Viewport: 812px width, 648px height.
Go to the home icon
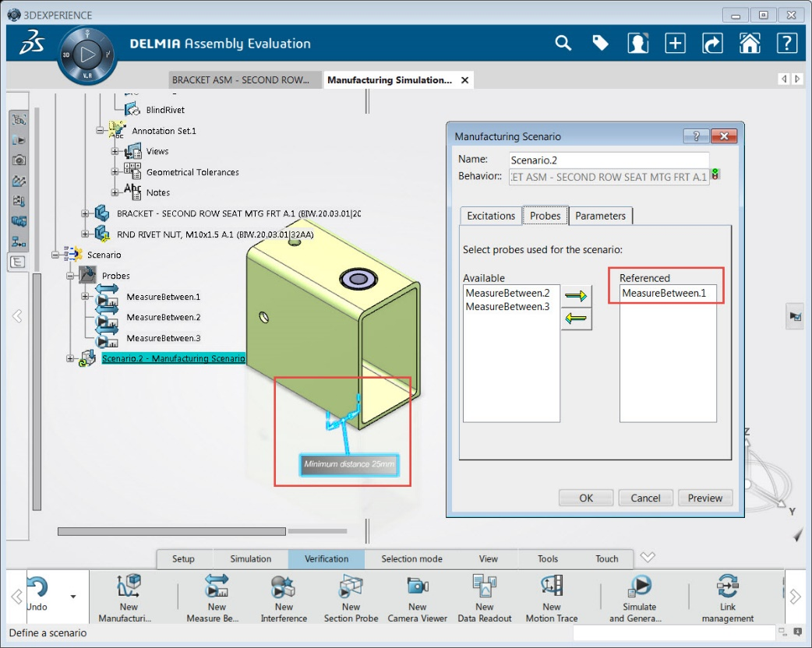point(750,43)
